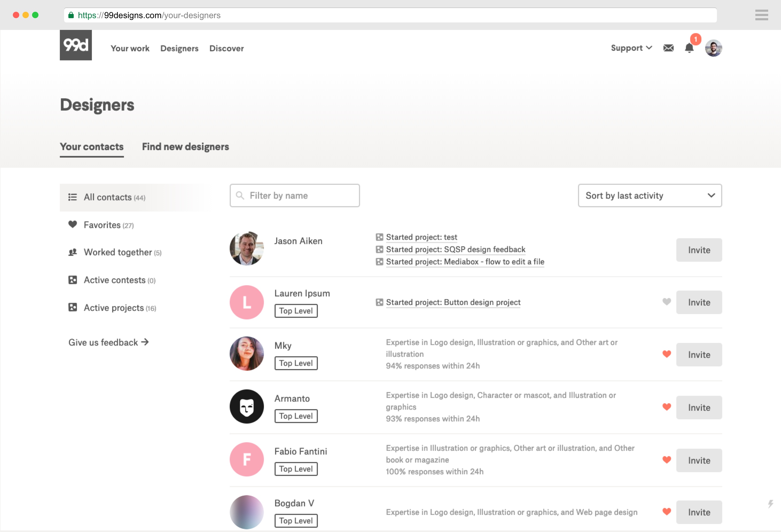Open the user profile avatar menu
This screenshot has height=532, width=781.
pyautogui.click(x=713, y=48)
